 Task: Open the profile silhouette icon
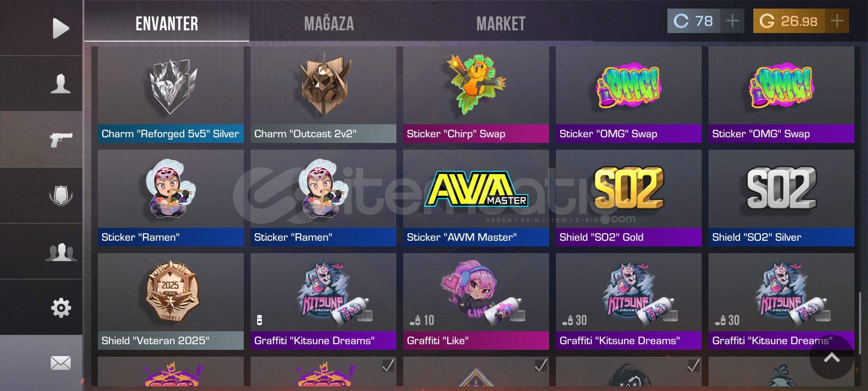point(60,84)
